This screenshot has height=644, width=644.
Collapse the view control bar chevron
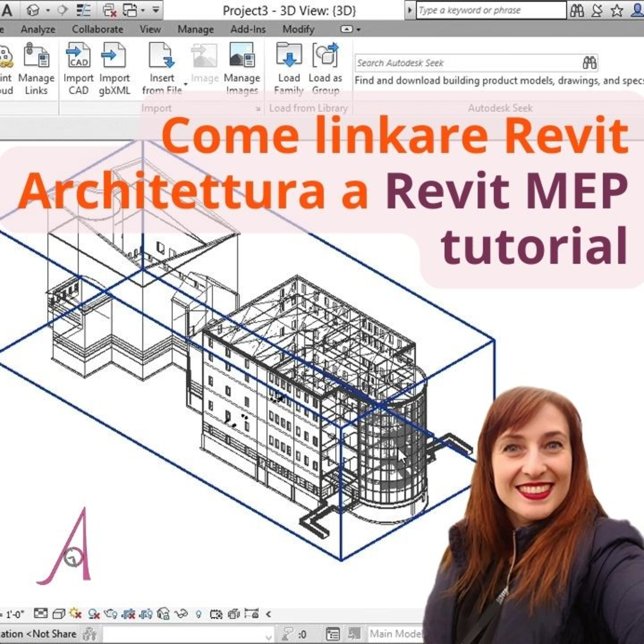[x=268, y=614]
